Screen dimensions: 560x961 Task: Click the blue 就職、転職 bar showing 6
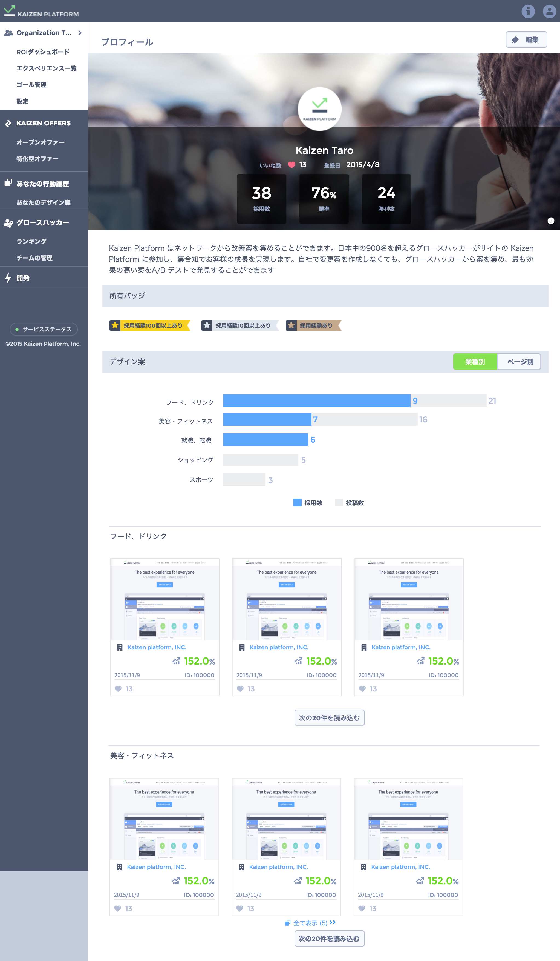click(x=265, y=440)
